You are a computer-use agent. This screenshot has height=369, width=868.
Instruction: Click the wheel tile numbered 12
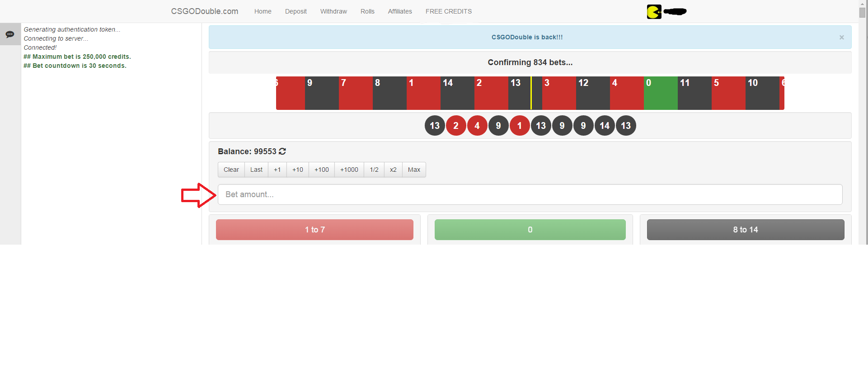click(x=593, y=93)
